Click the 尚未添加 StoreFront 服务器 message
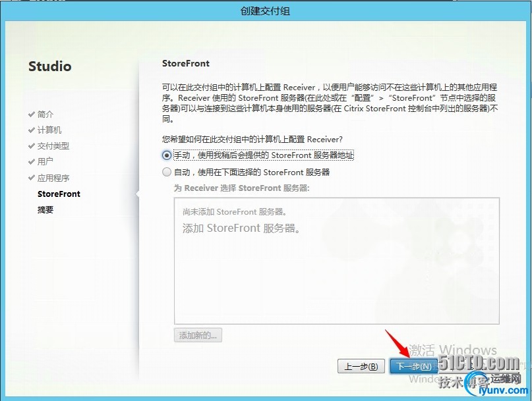 point(235,212)
